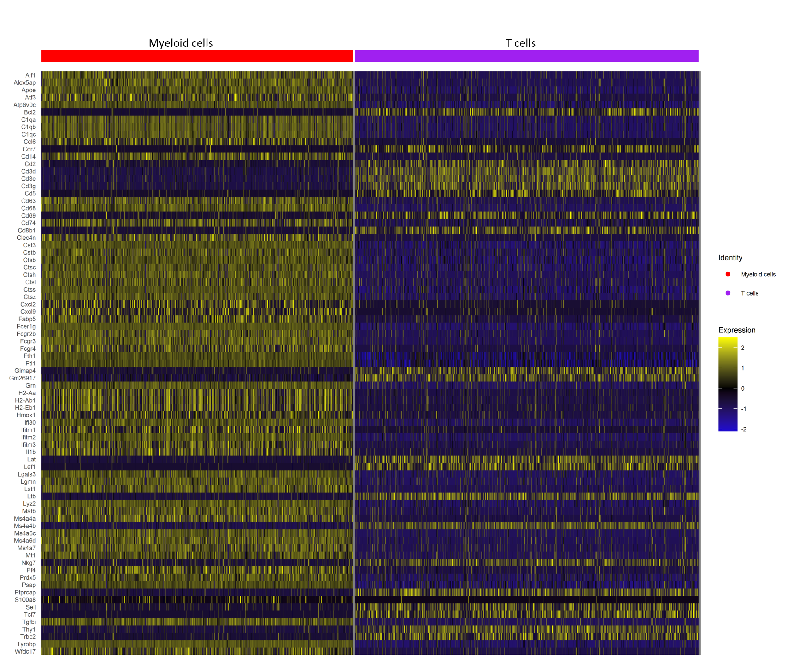
Task: Select the H2-Ab1 gene label
Action: pos(25,400)
